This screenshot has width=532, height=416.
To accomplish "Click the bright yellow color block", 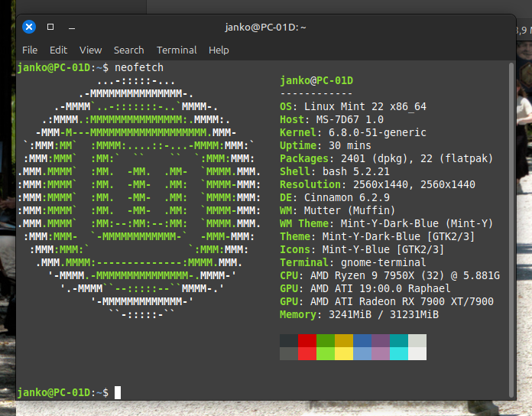I will [x=344, y=353].
